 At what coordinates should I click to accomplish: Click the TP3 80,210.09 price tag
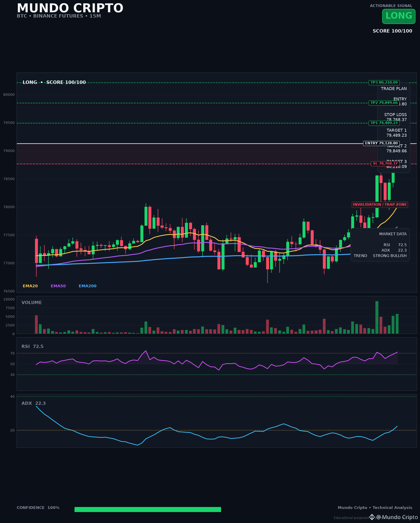[384, 82]
